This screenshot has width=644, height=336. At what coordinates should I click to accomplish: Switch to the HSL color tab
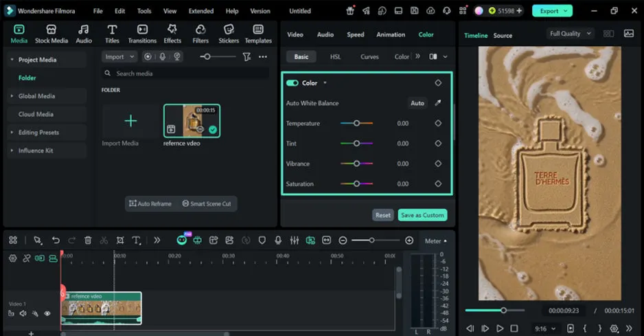[x=335, y=57]
